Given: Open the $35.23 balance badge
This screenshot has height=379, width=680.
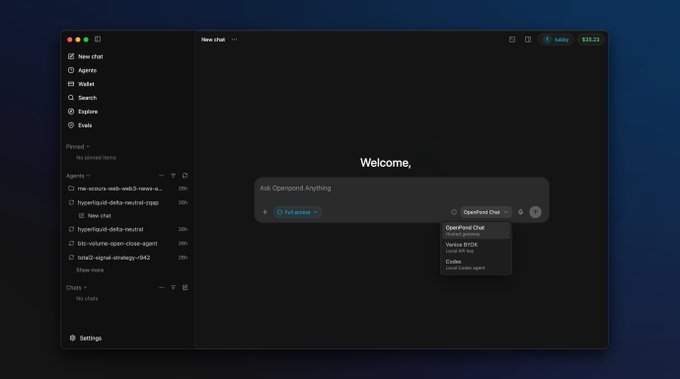Looking at the screenshot, I should coord(591,39).
